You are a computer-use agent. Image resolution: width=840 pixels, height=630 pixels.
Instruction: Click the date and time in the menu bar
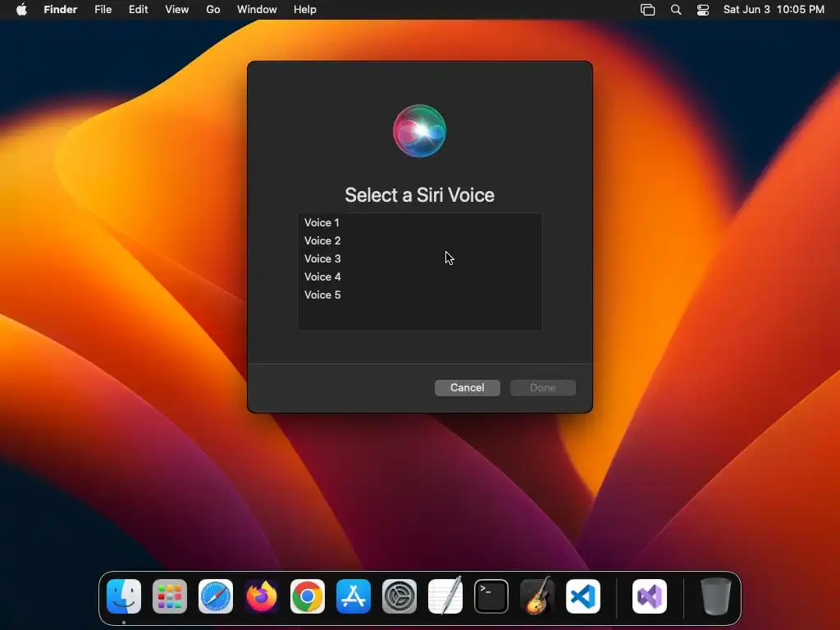774,10
